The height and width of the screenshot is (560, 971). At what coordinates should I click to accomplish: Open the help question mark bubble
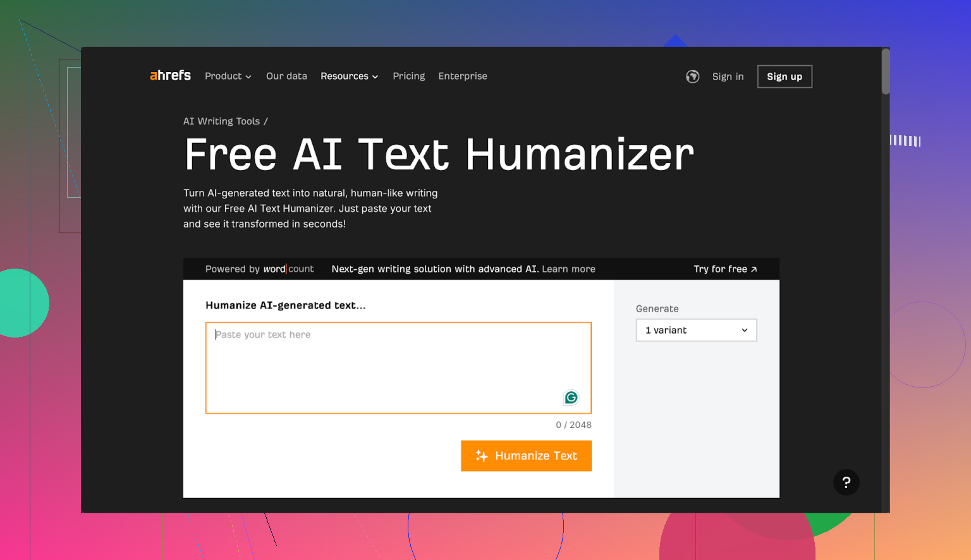coord(846,482)
